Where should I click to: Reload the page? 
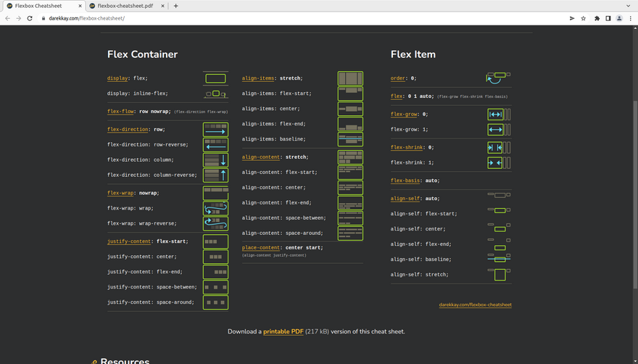(x=30, y=18)
